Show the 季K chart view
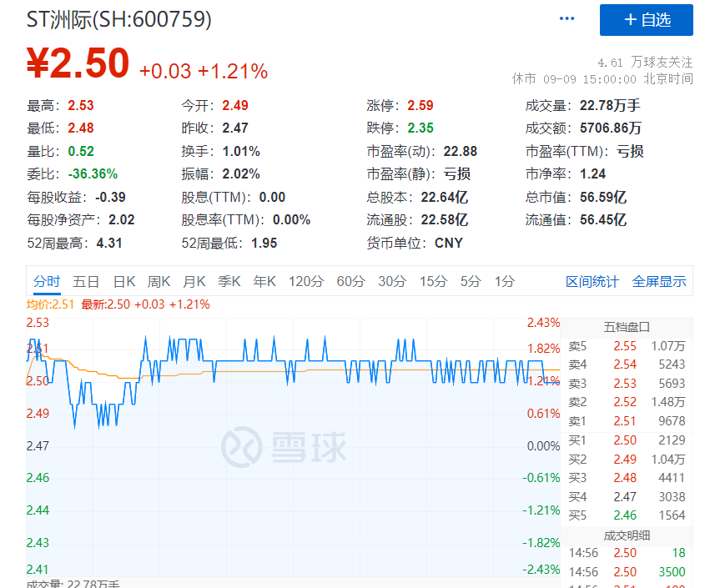Viewport: 720px width, 588px height. 229,282
